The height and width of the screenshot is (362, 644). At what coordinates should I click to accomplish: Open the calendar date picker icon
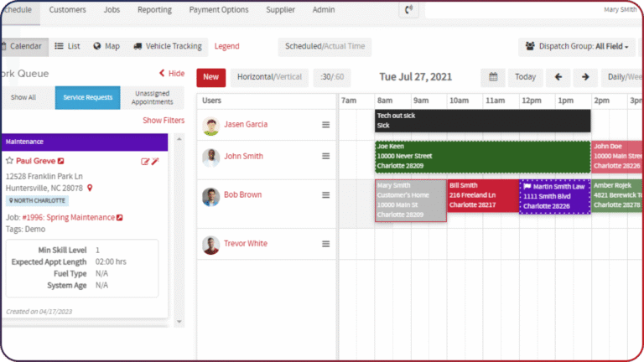pos(493,77)
